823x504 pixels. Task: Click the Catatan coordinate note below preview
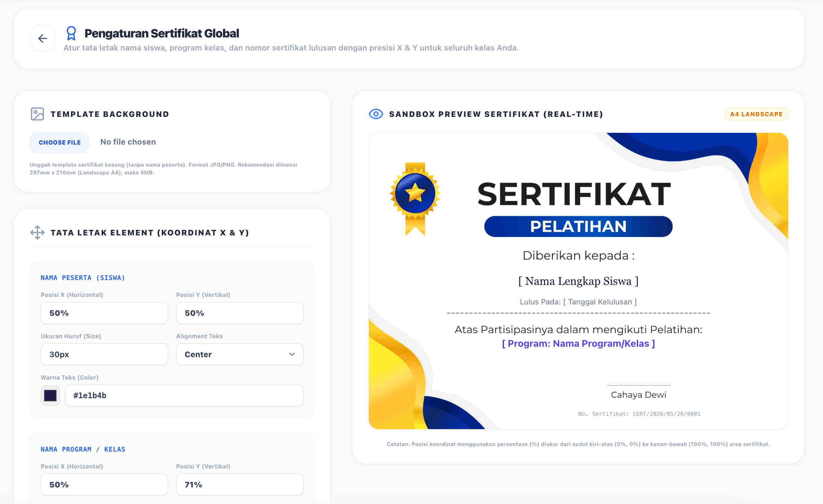pos(578,444)
